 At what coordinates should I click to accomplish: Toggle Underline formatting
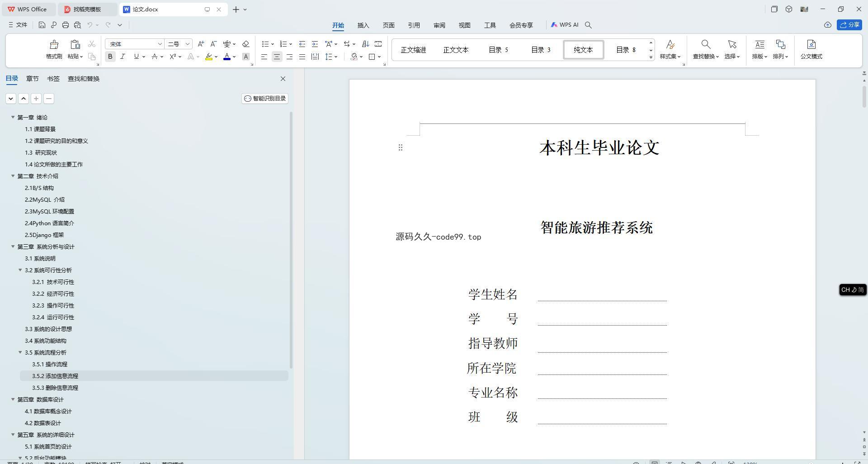(136, 57)
